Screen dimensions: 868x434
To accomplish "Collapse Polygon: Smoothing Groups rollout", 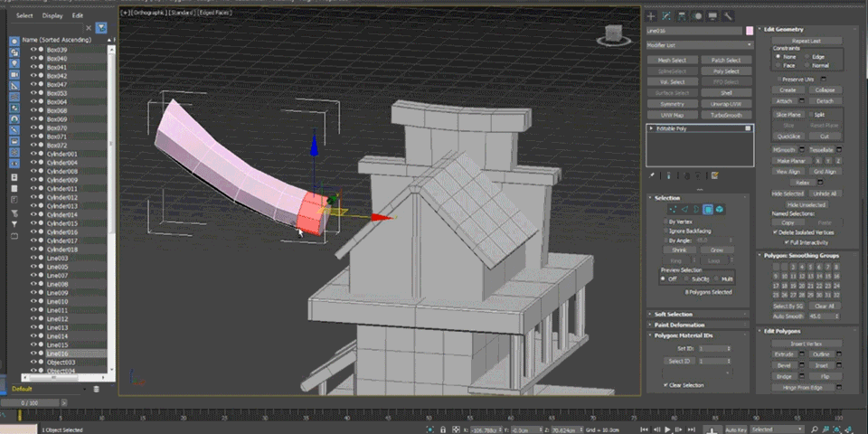I will coord(802,256).
